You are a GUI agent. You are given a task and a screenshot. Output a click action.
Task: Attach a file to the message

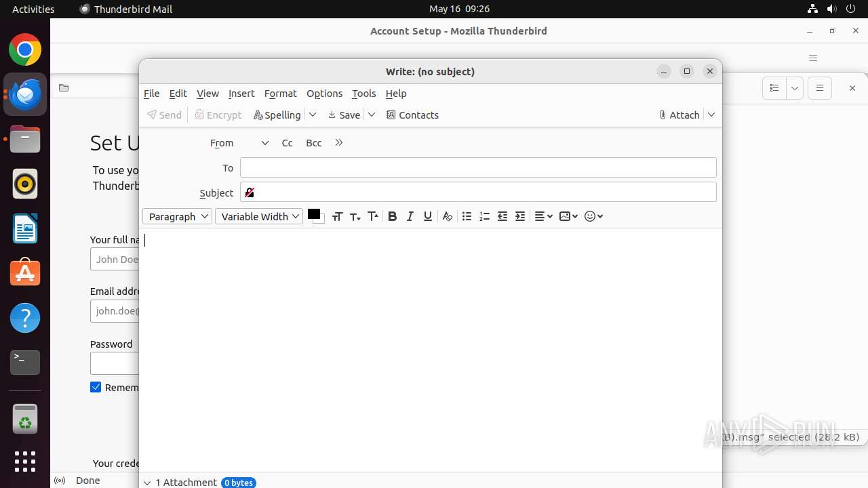(x=679, y=115)
